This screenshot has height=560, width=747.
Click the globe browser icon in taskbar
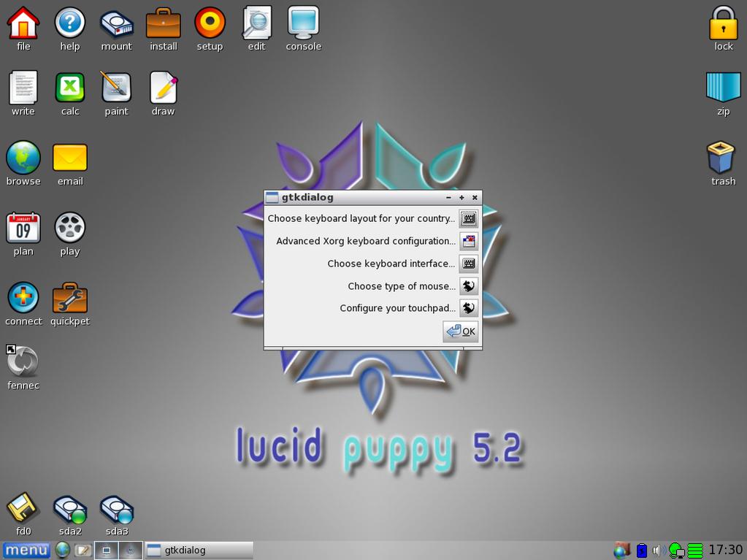coord(62,551)
